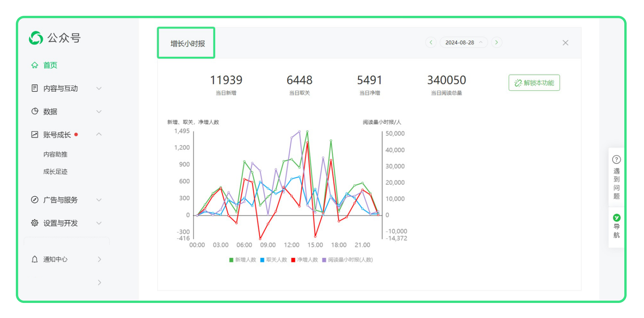Expand the 内容与互动 menu chevron
The image size is (644, 318).
tap(99, 88)
